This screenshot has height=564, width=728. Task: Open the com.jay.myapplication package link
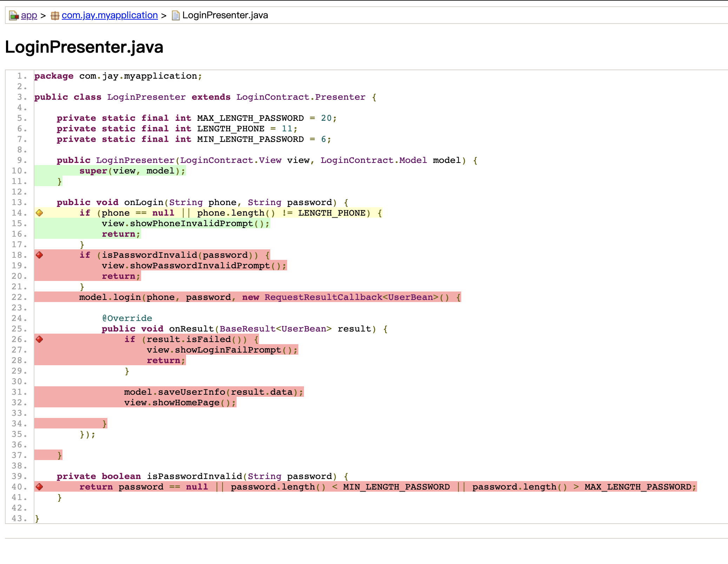click(x=110, y=15)
